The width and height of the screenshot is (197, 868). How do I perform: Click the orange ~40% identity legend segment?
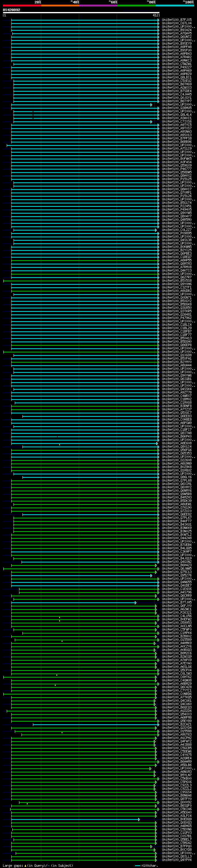tap(60, 6)
